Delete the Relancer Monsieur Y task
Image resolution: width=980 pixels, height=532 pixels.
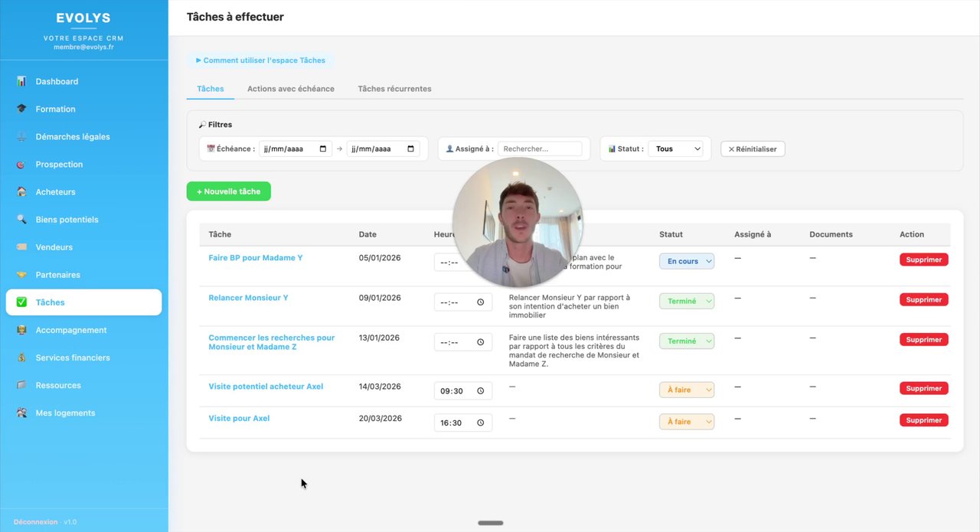click(924, 299)
